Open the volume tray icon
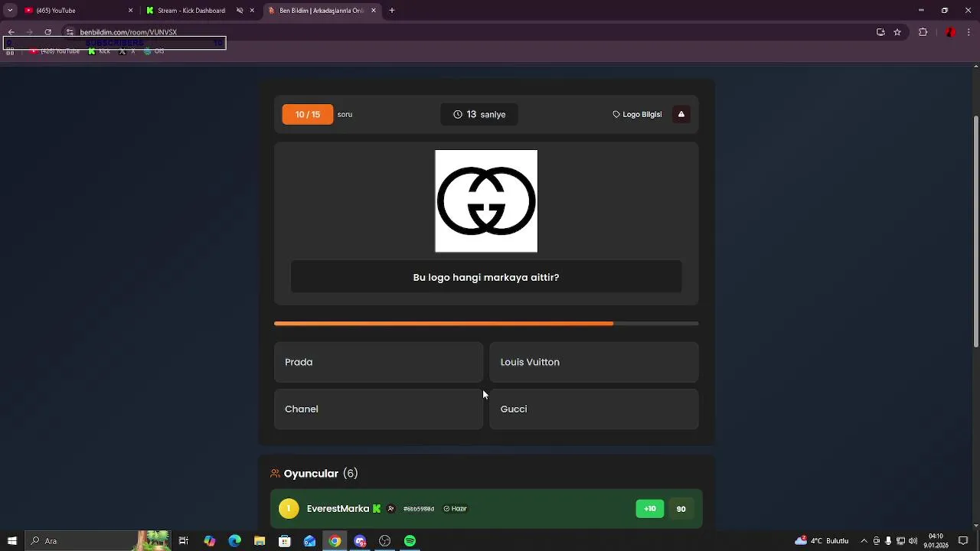This screenshot has height=551, width=980. pyautogui.click(x=913, y=541)
